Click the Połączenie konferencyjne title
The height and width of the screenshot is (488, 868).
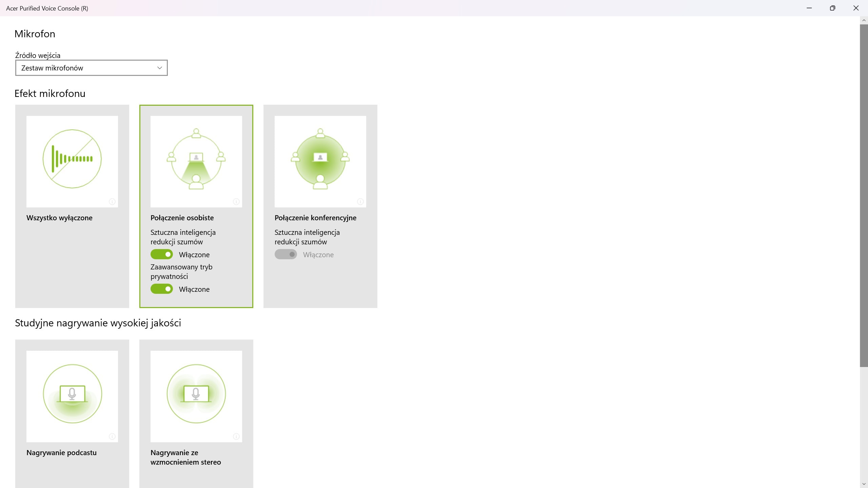click(315, 218)
